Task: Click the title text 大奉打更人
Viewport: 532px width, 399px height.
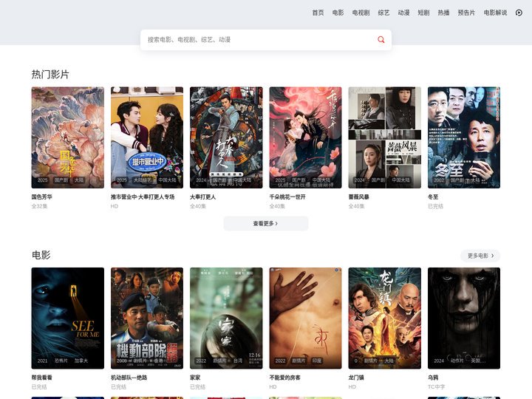Action: tap(203, 197)
